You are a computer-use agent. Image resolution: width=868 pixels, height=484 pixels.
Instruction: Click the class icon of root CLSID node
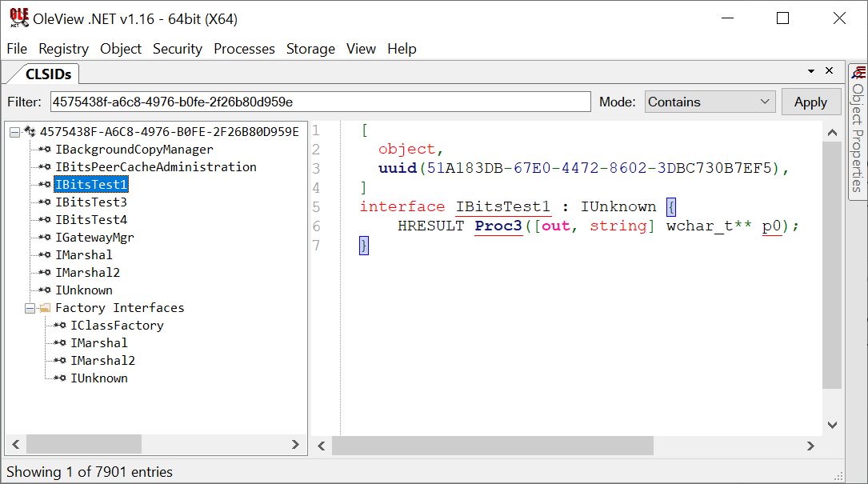click(x=30, y=132)
